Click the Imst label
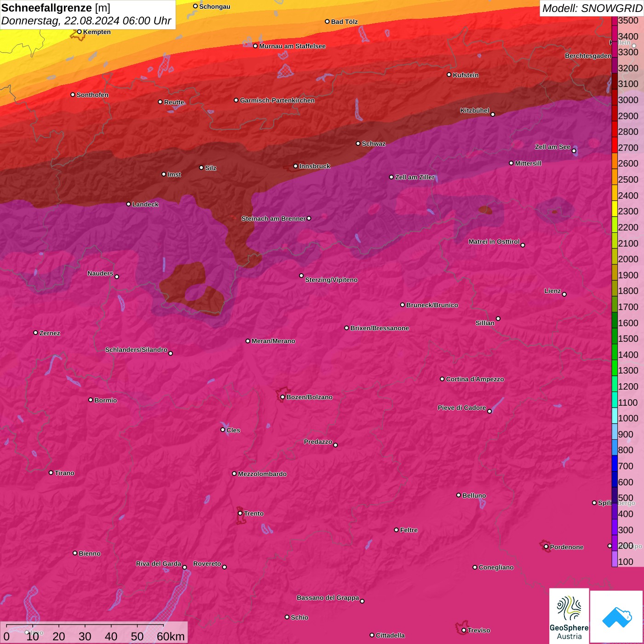 (x=174, y=174)
